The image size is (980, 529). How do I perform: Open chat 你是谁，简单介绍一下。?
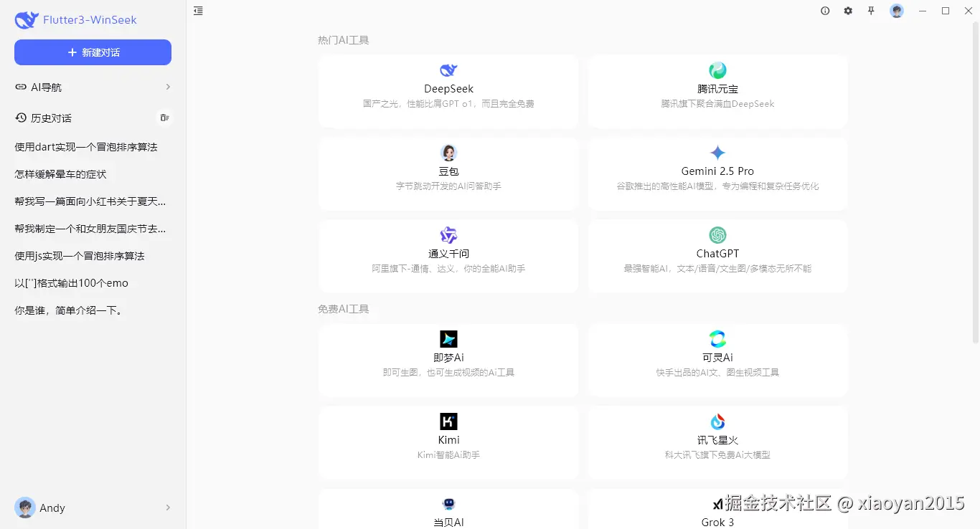click(x=69, y=310)
